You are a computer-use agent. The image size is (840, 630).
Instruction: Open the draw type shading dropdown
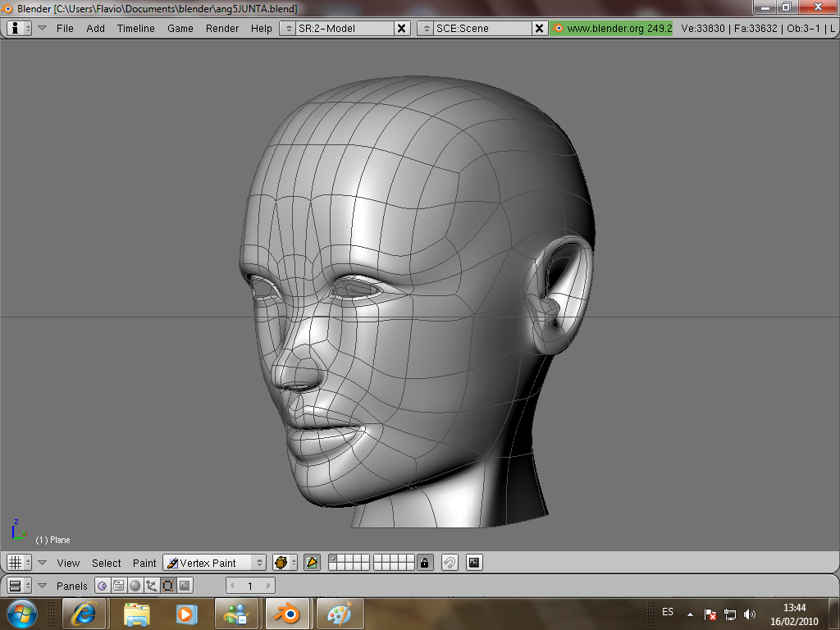click(284, 563)
